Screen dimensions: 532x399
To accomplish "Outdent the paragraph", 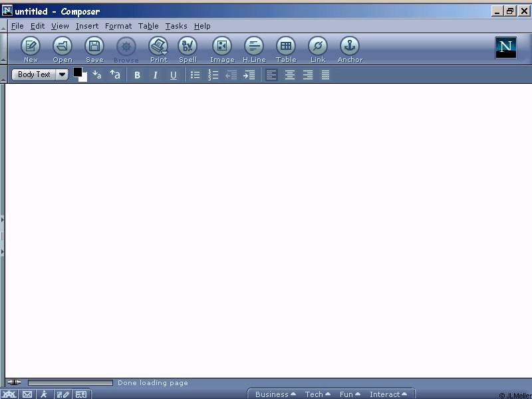I will click(231, 75).
